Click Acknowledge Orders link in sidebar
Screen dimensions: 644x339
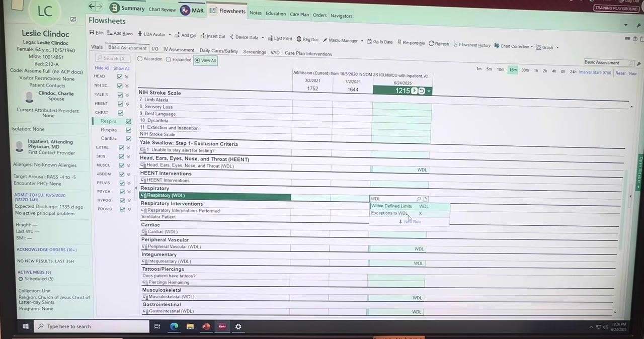[x=47, y=249]
